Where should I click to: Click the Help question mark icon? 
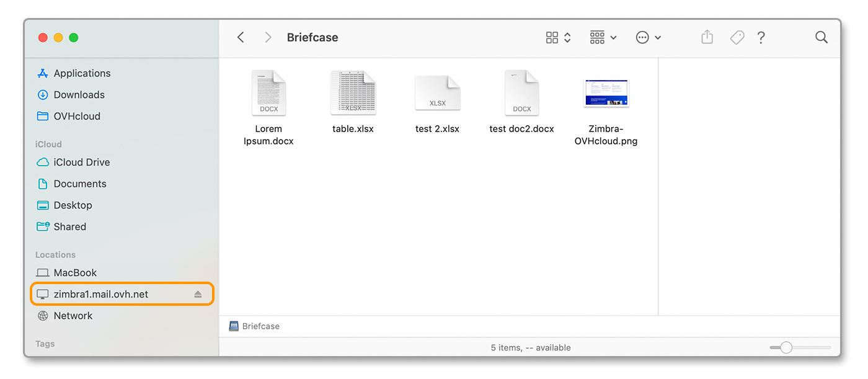pos(761,38)
